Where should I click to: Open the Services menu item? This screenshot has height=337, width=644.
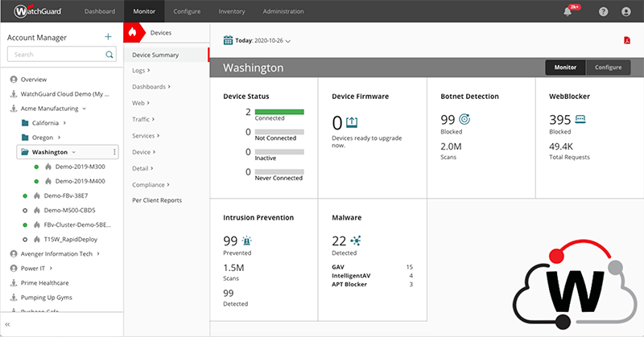pyautogui.click(x=146, y=136)
